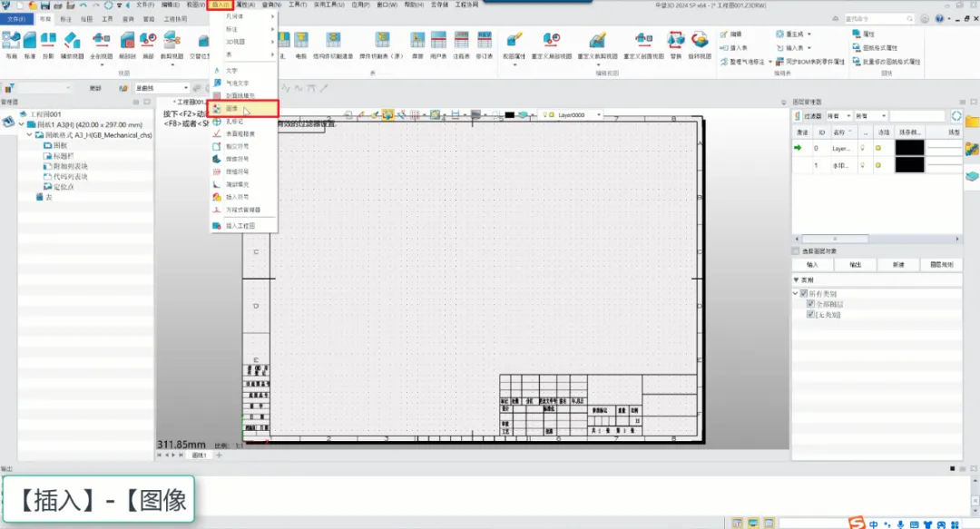
Task: Toggle the 选择图层对象 checkbox
Action: (x=797, y=251)
